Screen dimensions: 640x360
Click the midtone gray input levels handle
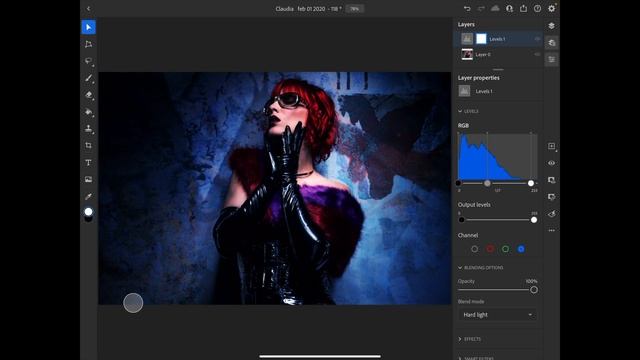487,183
